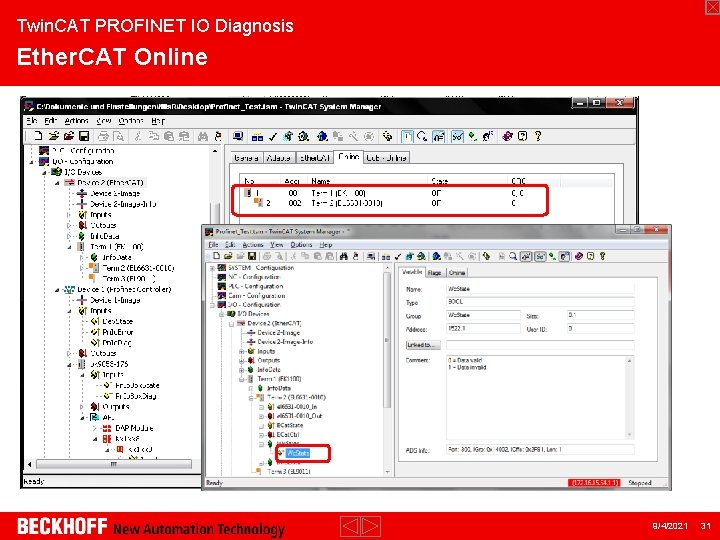Viewport: 720px width, 540px height.
Task: Switch to General tab in back window
Action: click(246, 158)
